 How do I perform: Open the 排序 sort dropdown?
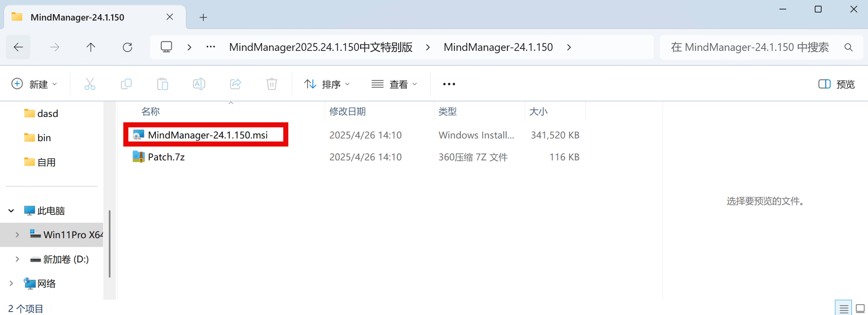tap(327, 84)
